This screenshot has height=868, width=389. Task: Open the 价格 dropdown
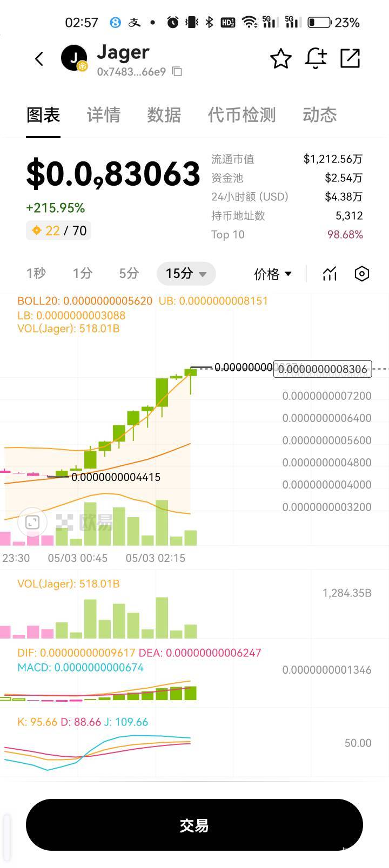click(273, 274)
